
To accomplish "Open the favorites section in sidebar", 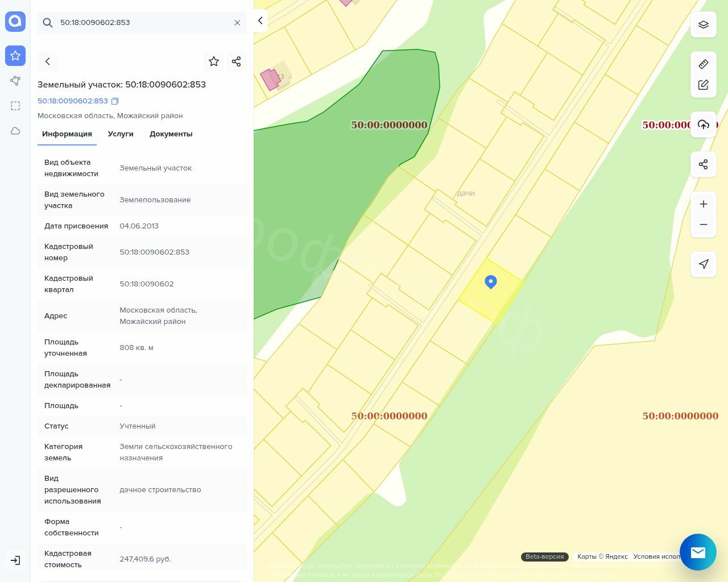I will coord(15,56).
